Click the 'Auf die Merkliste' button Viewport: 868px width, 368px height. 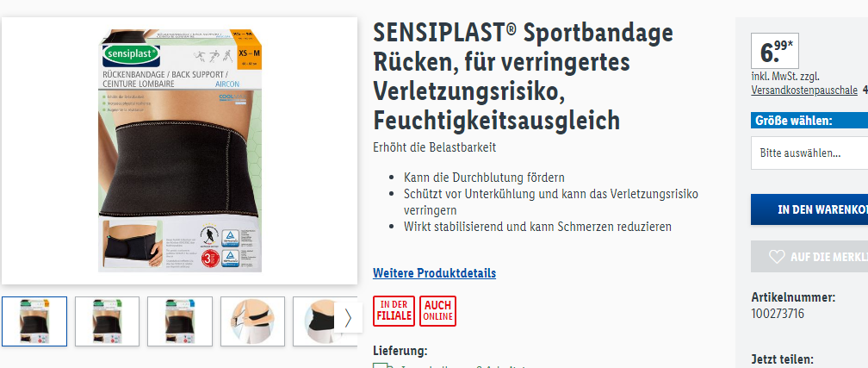pyautogui.click(x=809, y=257)
